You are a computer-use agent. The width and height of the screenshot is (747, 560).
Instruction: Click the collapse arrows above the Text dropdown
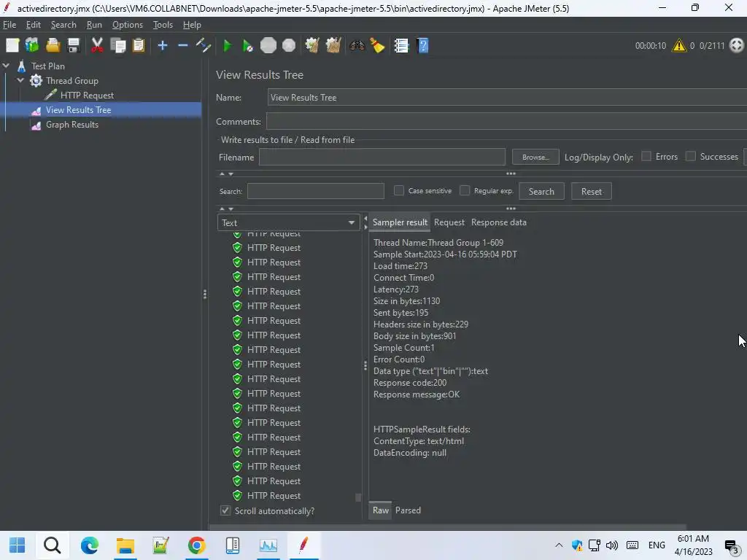coord(226,209)
